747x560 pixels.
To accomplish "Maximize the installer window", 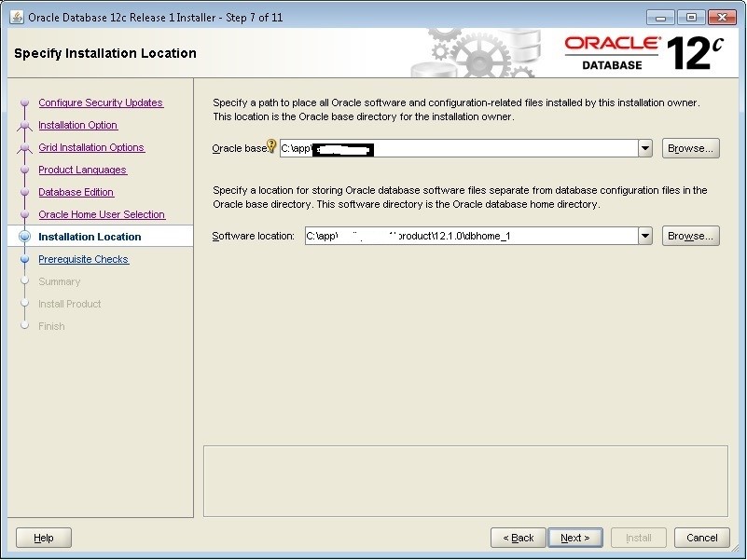I will [x=691, y=18].
